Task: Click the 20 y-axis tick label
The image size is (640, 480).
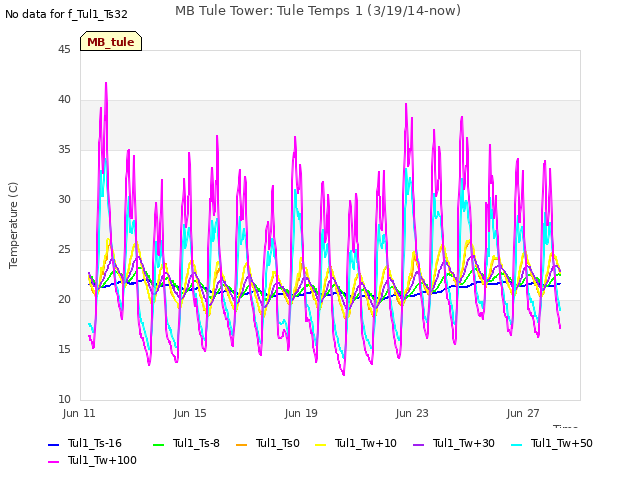Action: [64, 300]
